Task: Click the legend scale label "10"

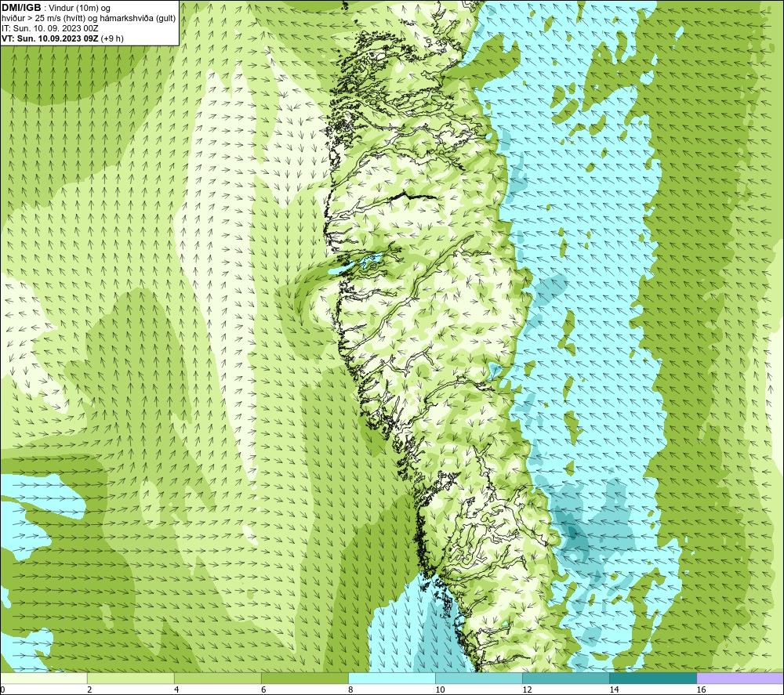Action: coord(440,690)
